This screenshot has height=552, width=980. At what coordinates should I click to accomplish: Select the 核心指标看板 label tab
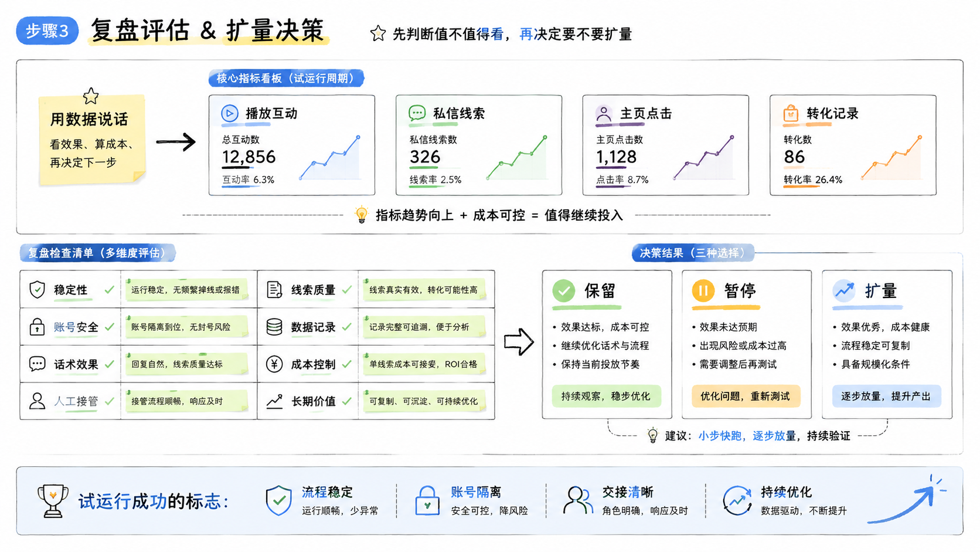pos(286,78)
